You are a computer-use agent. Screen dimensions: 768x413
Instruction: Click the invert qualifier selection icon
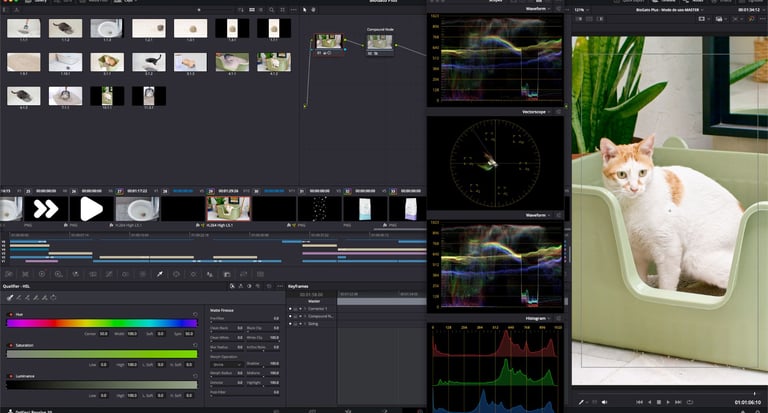point(53,297)
